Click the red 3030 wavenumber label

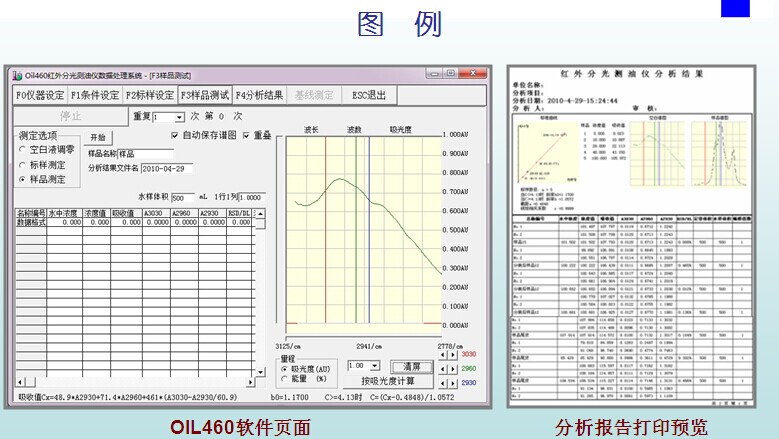tap(468, 355)
